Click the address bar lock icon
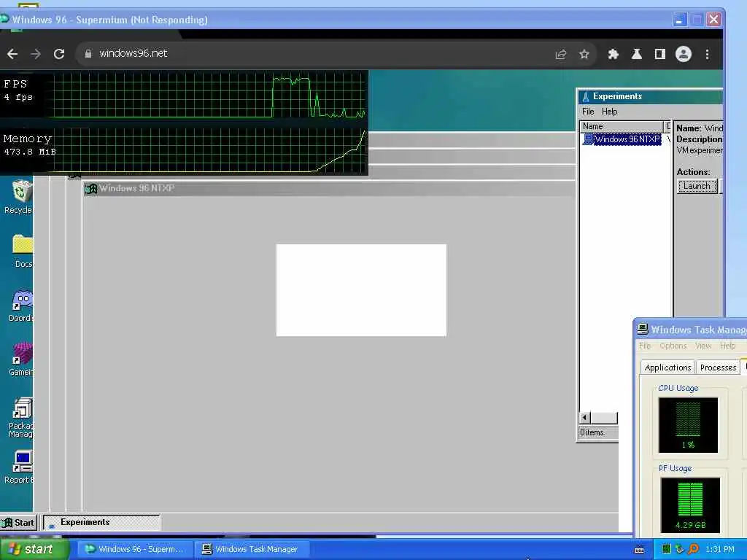The image size is (747, 560). point(88,54)
